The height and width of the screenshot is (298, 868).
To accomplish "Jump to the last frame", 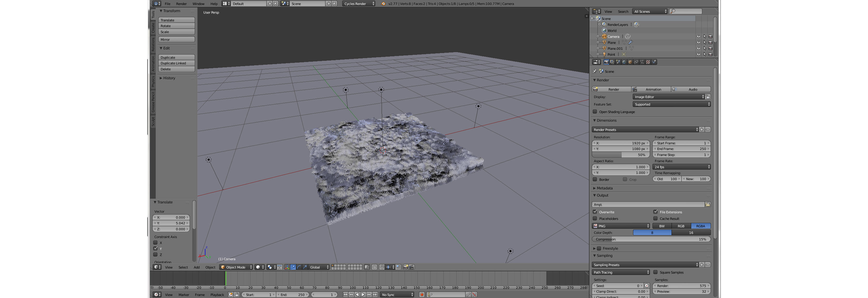I will pyautogui.click(x=375, y=295).
